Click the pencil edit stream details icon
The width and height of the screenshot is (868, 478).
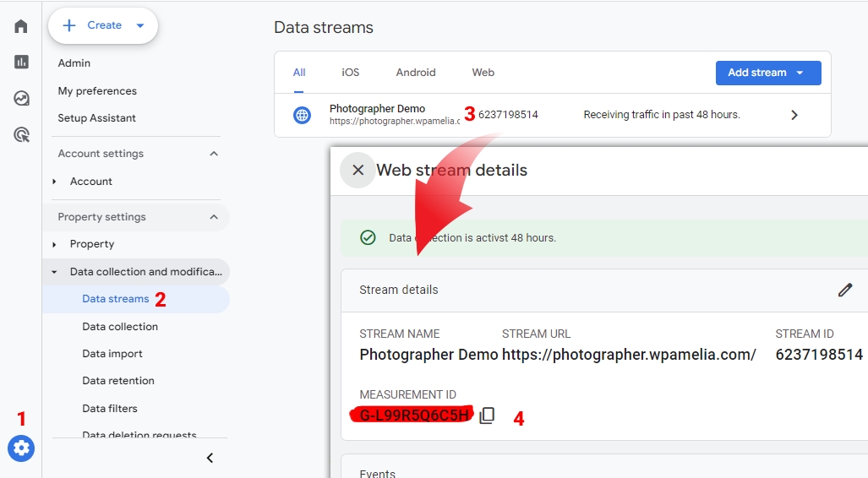844,290
